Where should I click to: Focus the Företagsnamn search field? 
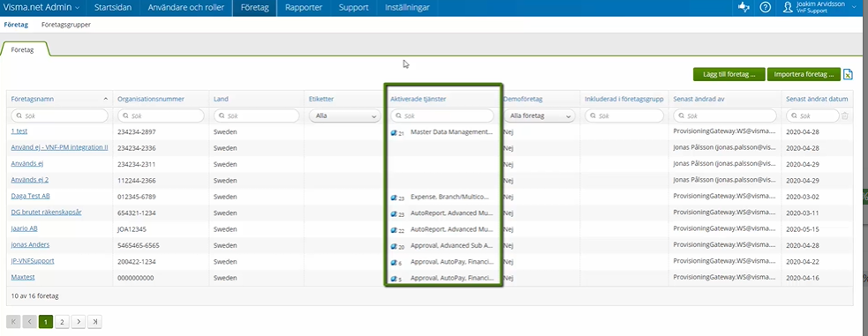coord(59,116)
